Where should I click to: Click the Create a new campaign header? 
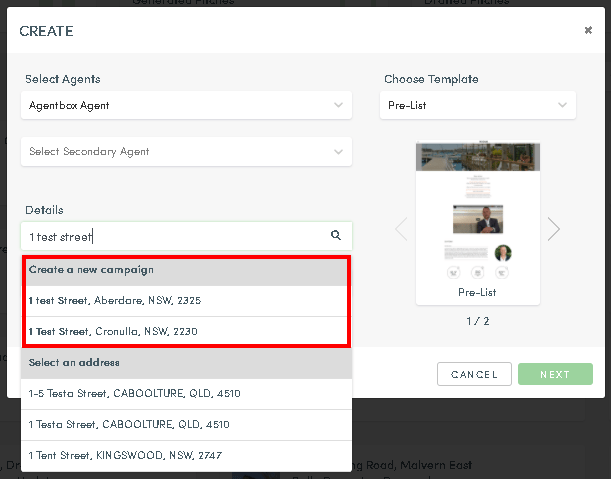(186, 270)
